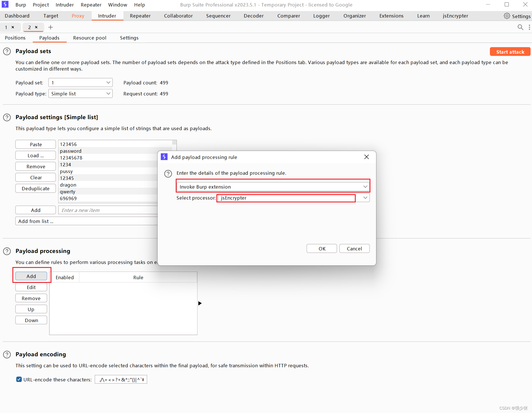The image size is (532, 413).
Task: Click Add in Payload processing section
Action: [x=31, y=276]
